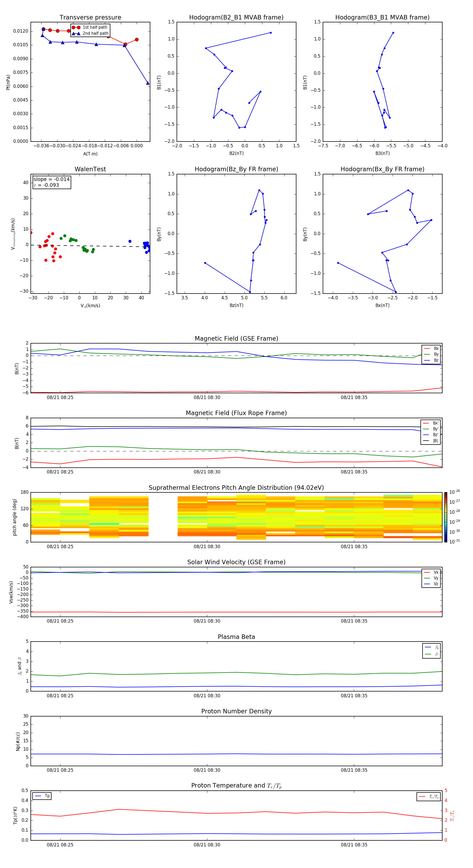The image size is (473, 868).
Task: Click the 'A(T·m)' x-axis label
Action: pos(90,154)
